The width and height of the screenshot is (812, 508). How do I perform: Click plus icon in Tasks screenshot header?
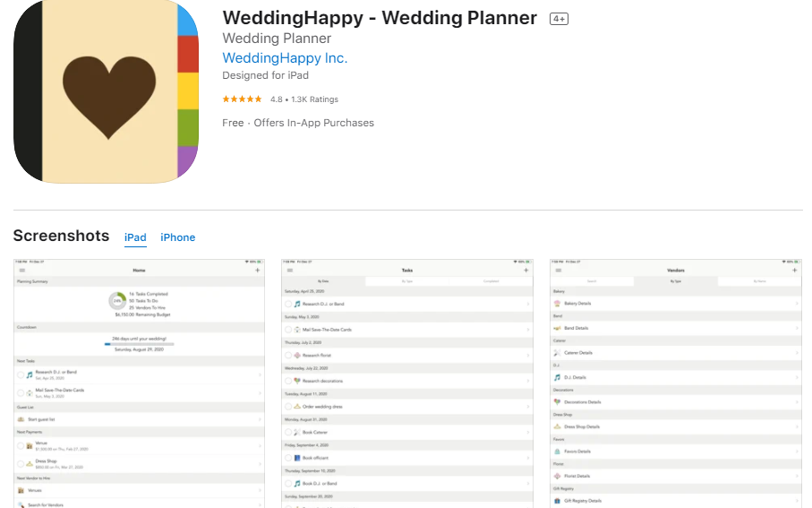(526, 270)
